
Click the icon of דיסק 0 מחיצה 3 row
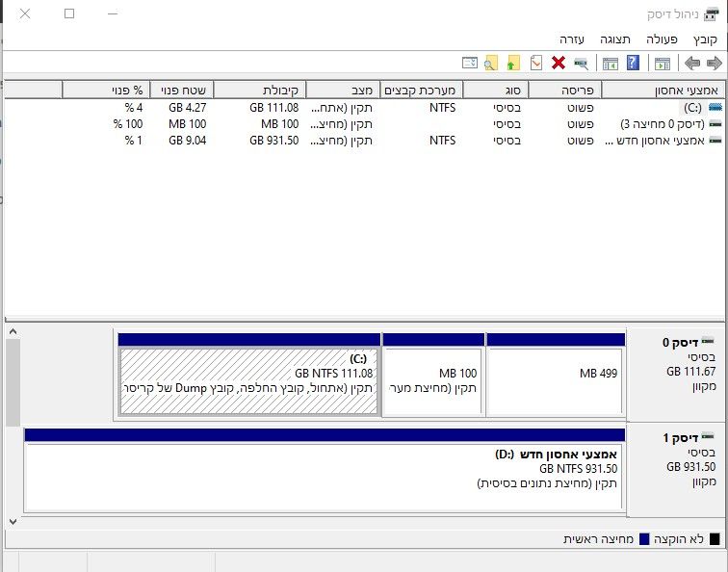(x=715, y=124)
